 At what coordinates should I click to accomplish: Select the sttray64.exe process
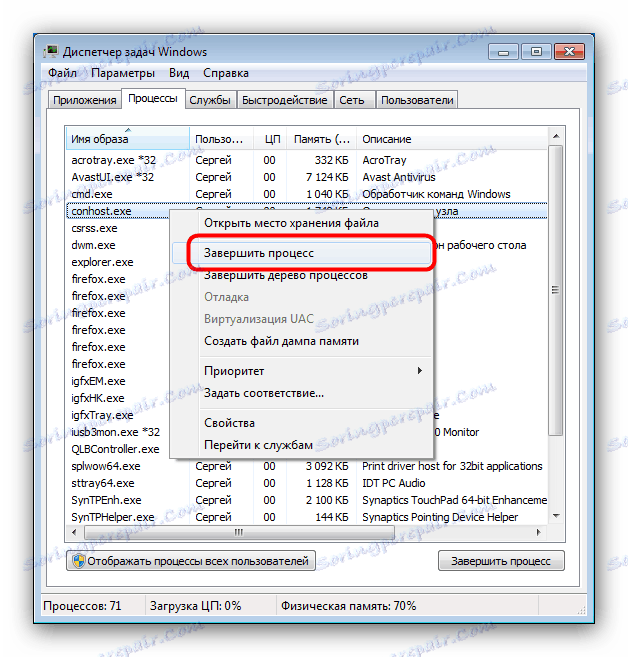tap(307, 483)
